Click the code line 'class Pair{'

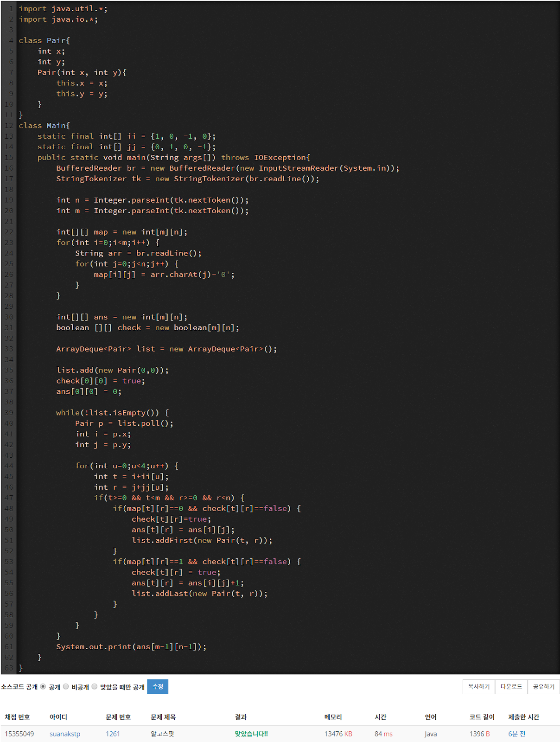point(45,41)
